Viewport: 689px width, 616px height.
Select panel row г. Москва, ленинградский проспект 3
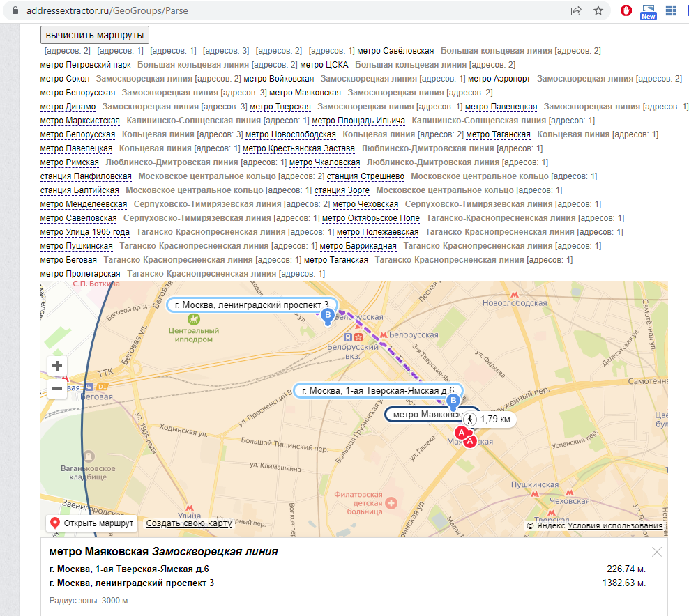(x=347, y=583)
